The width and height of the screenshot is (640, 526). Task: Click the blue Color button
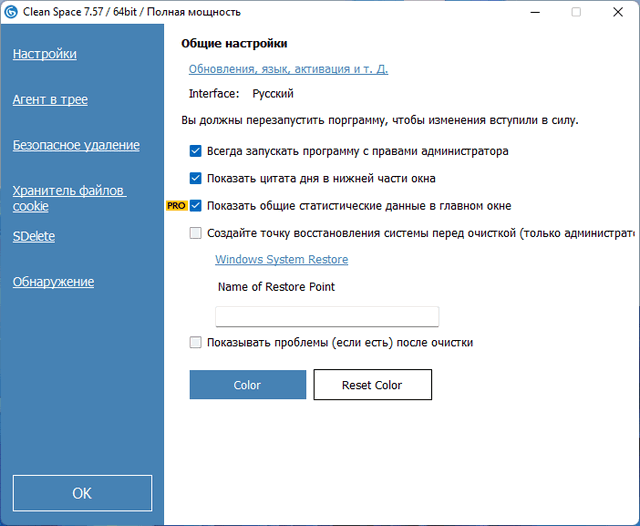pyautogui.click(x=247, y=385)
